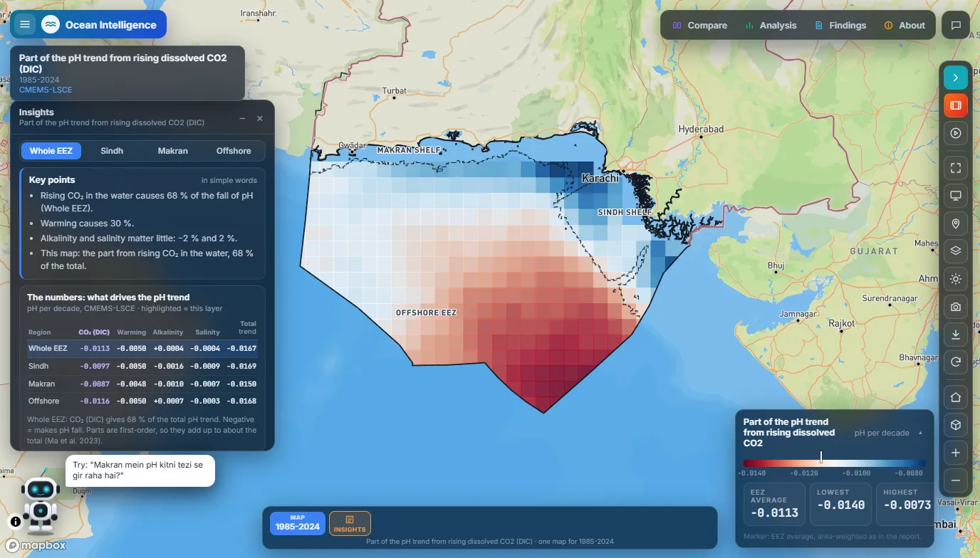This screenshot has height=558, width=980.
Task: Click the EEZ AVERAGE -0.0113 card
Action: click(774, 504)
